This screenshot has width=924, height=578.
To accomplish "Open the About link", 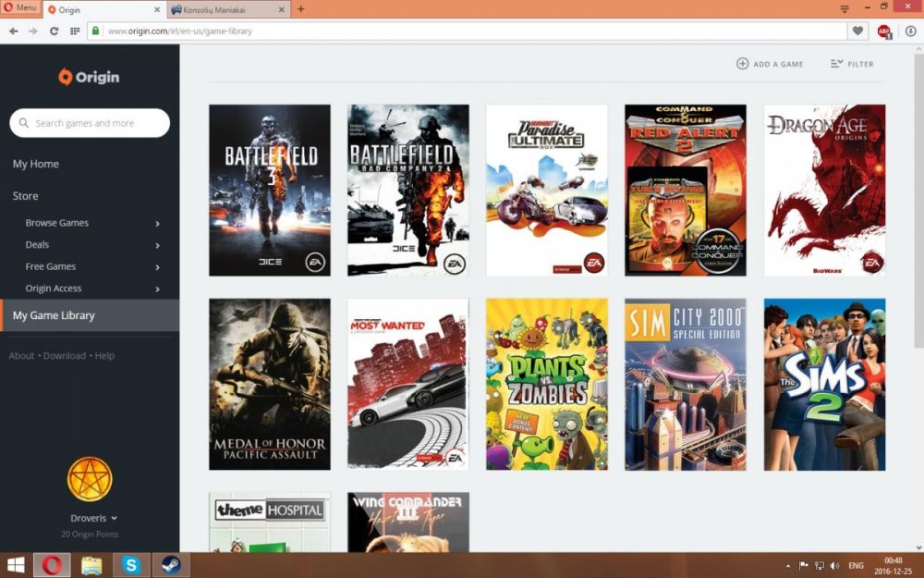I will coord(21,356).
